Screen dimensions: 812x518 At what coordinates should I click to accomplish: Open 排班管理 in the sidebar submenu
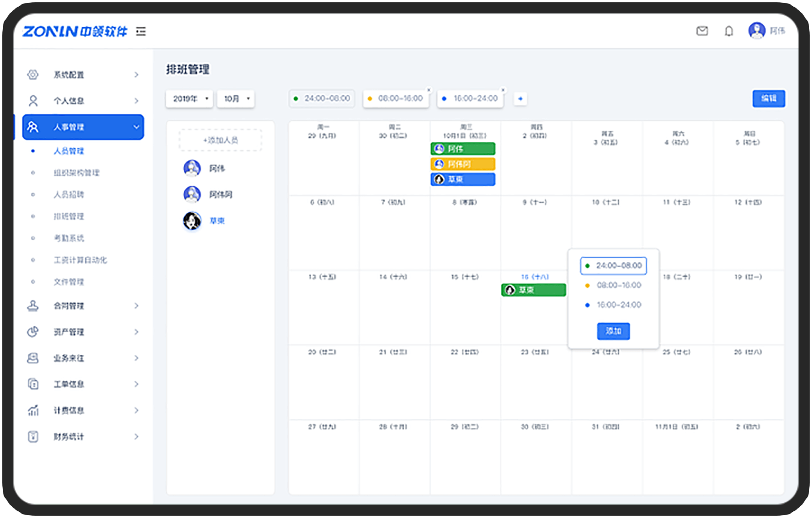tap(69, 216)
